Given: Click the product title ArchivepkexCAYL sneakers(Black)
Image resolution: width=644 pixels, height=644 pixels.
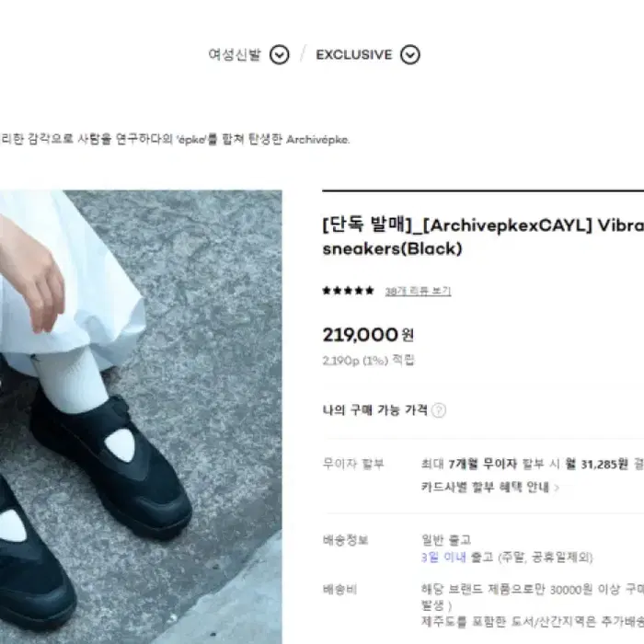Looking at the screenshot, I should click(483, 236).
